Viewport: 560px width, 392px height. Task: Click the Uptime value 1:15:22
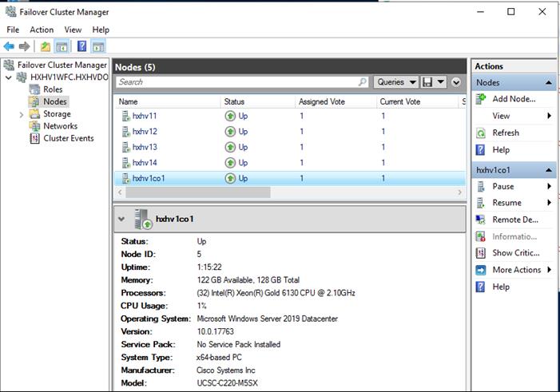click(209, 267)
